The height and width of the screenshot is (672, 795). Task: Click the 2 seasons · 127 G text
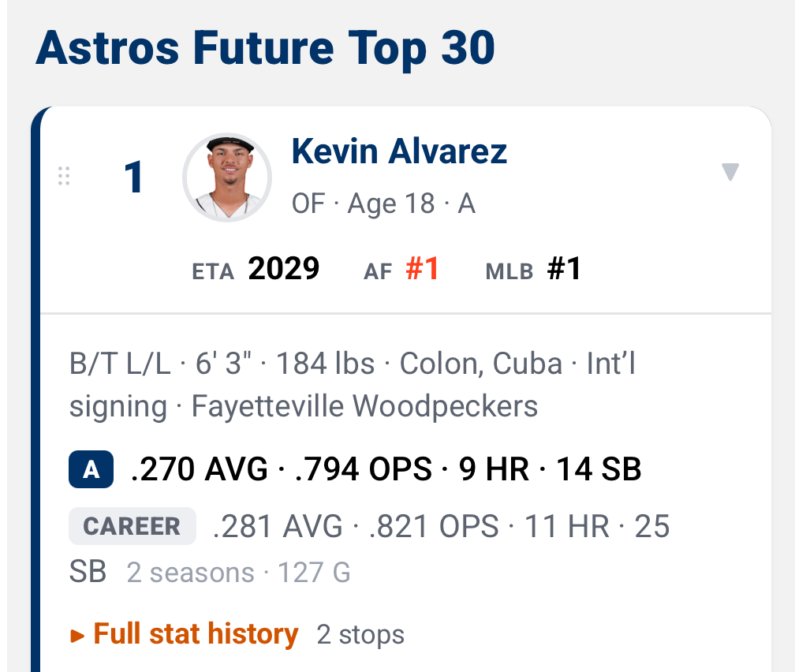[x=238, y=573]
